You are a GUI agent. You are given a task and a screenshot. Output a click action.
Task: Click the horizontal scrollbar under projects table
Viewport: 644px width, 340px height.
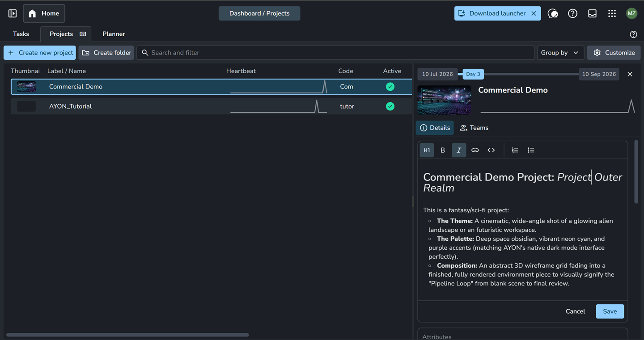(x=127, y=335)
